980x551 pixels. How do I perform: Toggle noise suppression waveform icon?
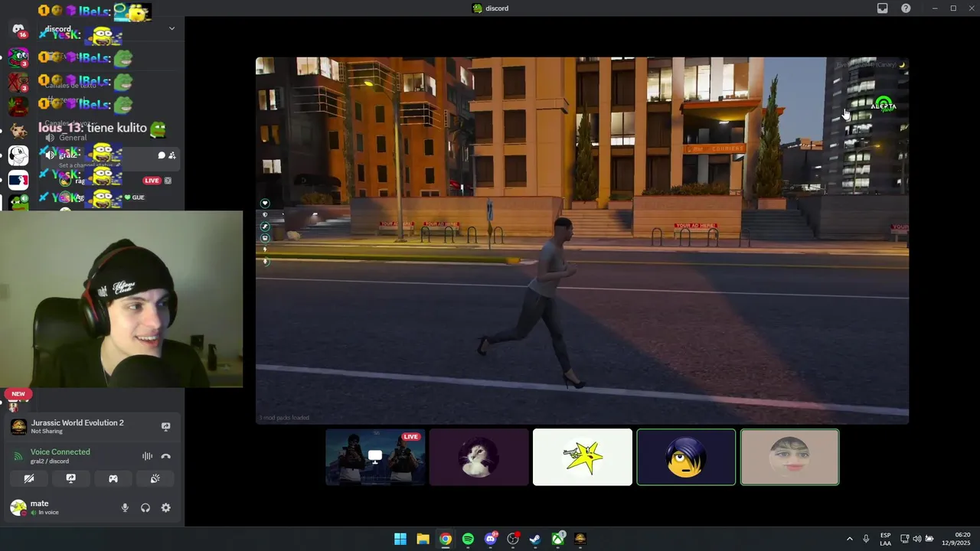click(147, 456)
